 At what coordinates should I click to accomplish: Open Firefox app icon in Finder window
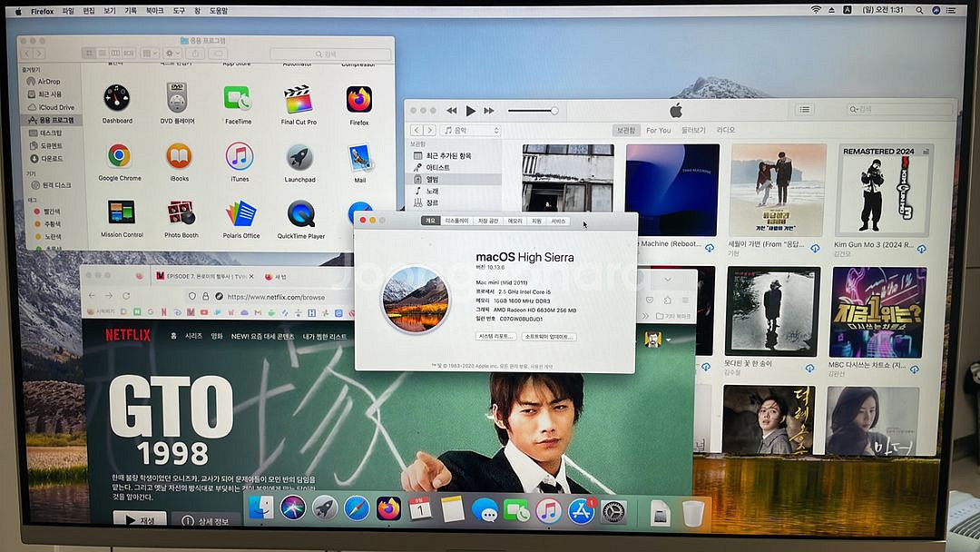(359, 99)
